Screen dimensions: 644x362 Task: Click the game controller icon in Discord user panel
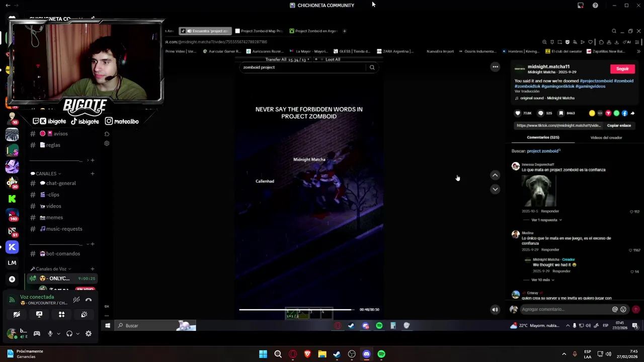pyautogui.click(x=37, y=333)
